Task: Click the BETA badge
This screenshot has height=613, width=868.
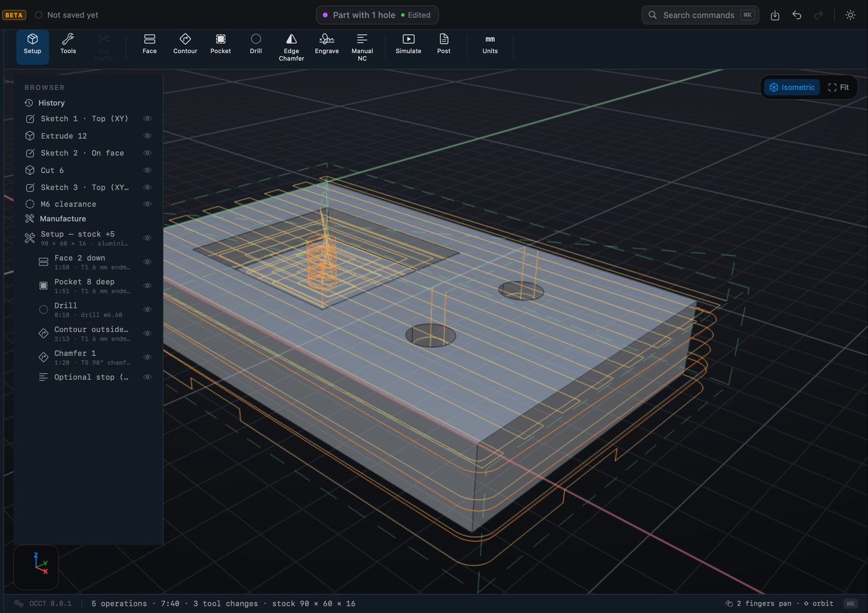Action: point(14,15)
